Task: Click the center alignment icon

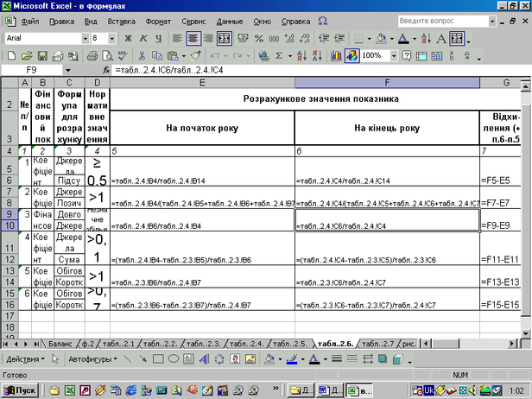Action: tap(193, 38)
